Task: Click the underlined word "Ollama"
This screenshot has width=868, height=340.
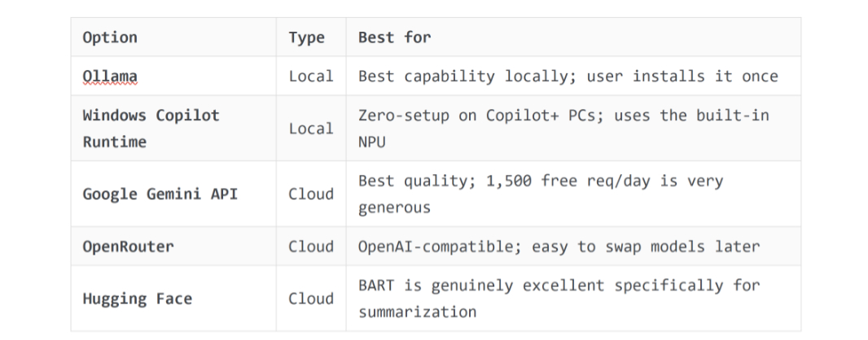Action: pyautogui.click(x=110, y=76)
